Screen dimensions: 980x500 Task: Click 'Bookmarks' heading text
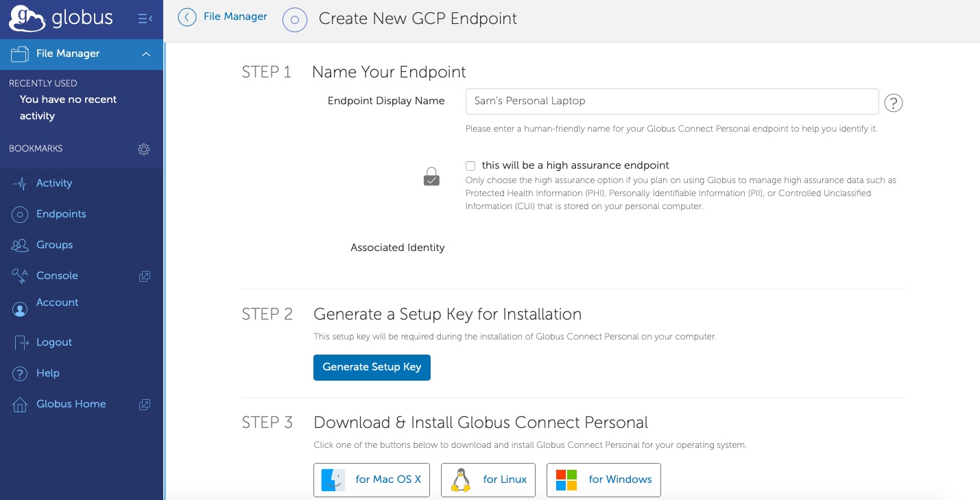point(36,148)
